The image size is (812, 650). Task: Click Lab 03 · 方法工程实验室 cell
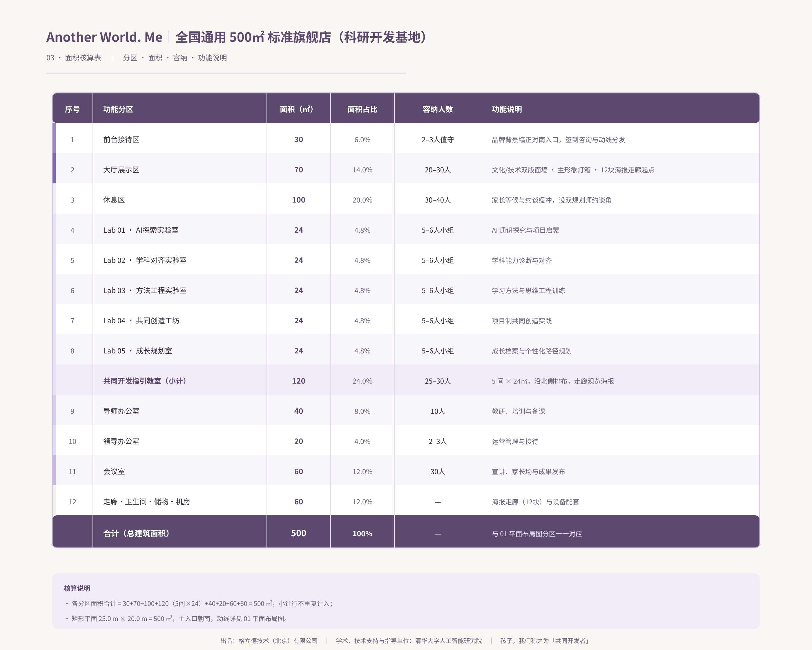point(145,290)
